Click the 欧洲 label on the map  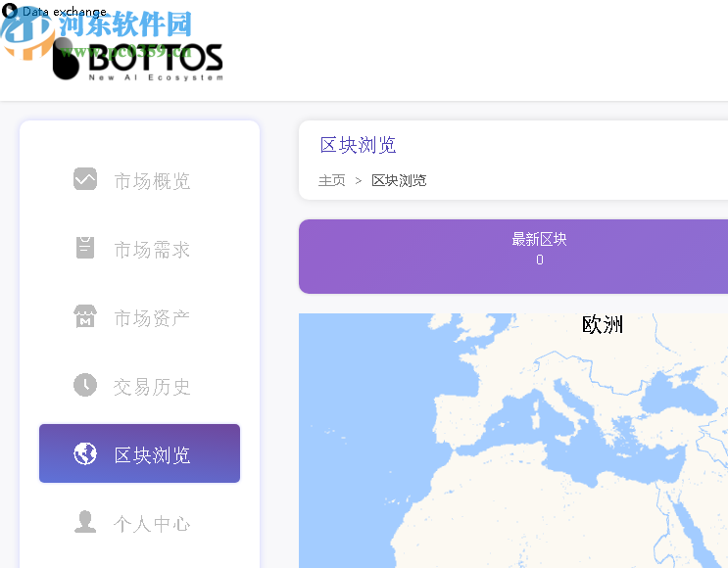603,324
